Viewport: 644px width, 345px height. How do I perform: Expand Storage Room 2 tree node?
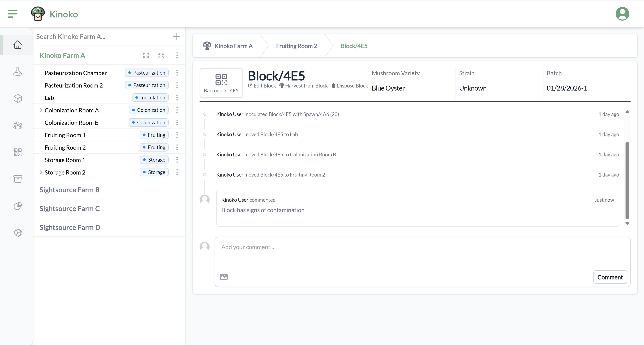point(41,172)
